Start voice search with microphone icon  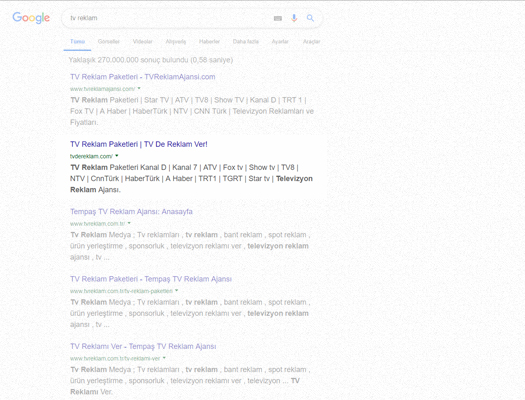coord(294,18)
